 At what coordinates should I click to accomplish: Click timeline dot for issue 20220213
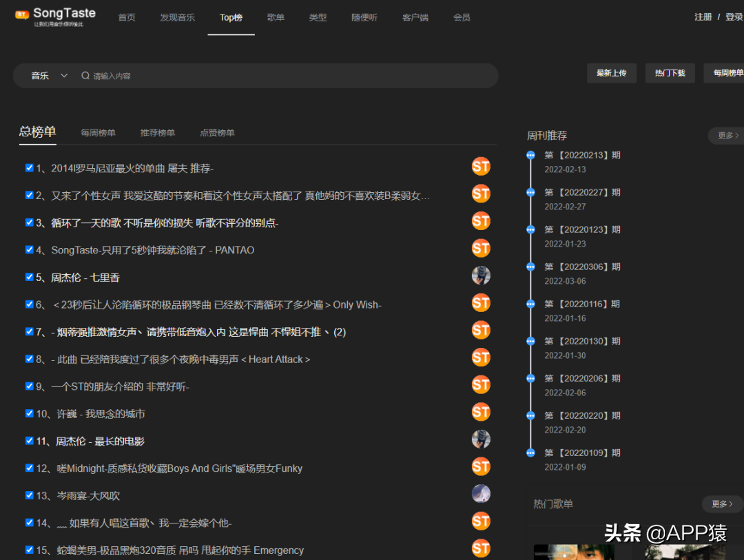tap(530, 155)
